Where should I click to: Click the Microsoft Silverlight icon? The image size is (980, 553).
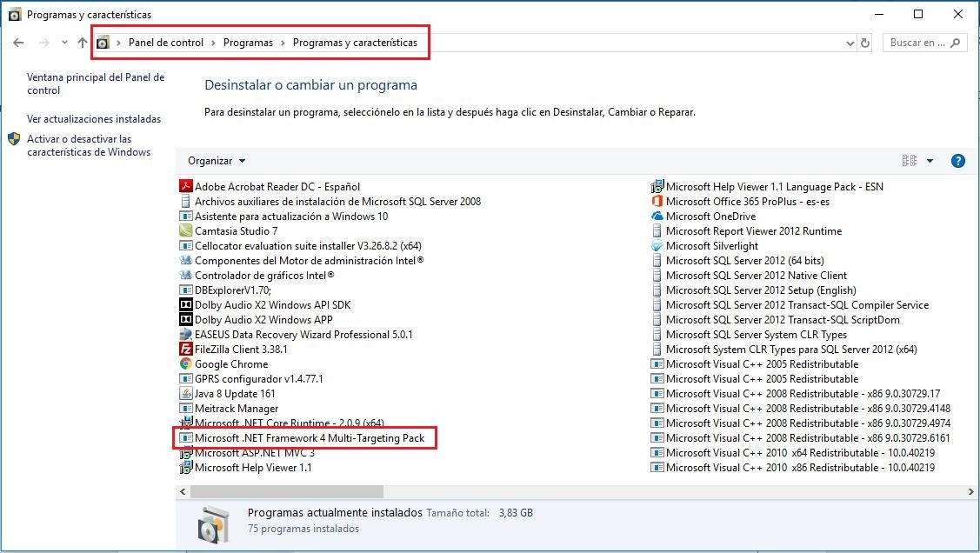tap(657, 245)
